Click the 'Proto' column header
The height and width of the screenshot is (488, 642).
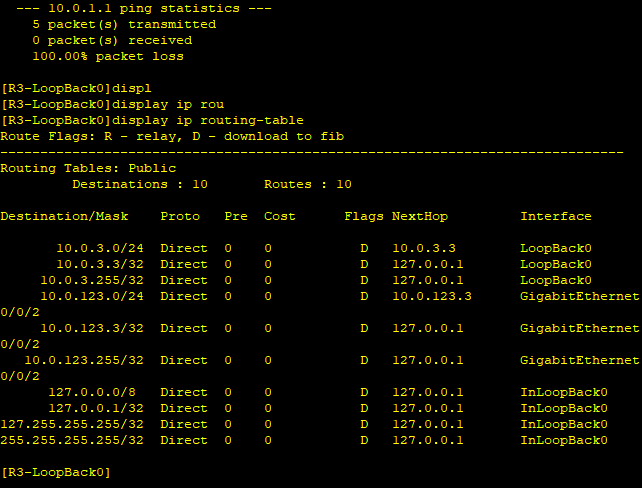180,216
